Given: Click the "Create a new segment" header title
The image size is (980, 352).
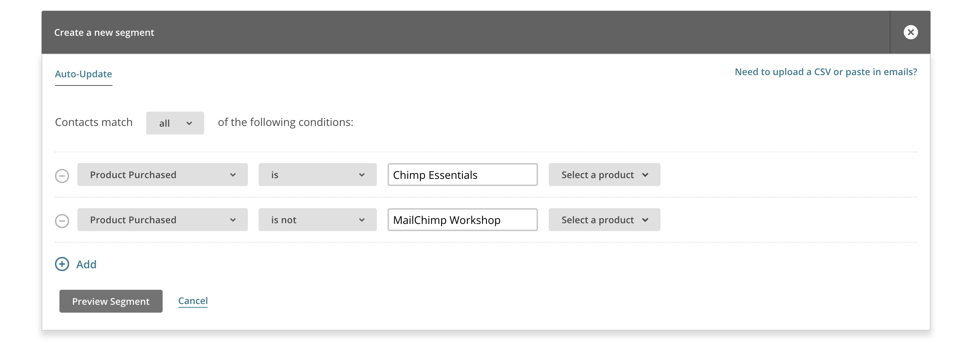Looking at the screenshot, I should coord(104,32).
